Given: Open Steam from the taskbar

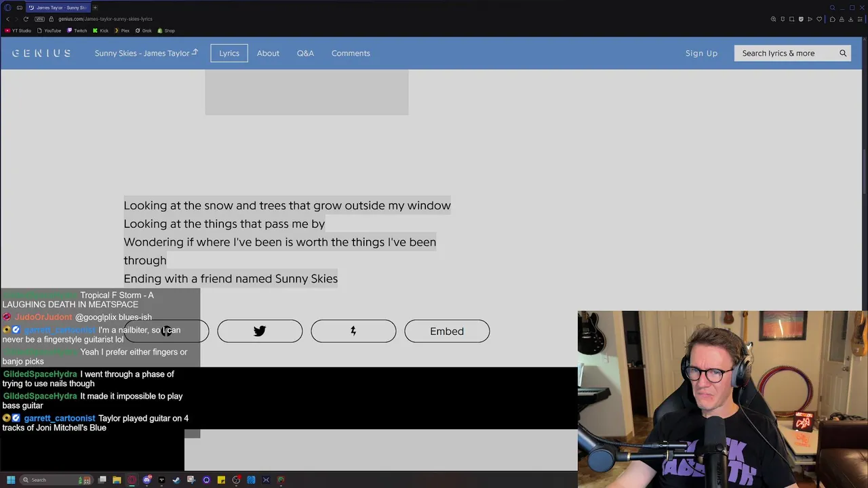Looking at the screenshot, I should point(176,480).
